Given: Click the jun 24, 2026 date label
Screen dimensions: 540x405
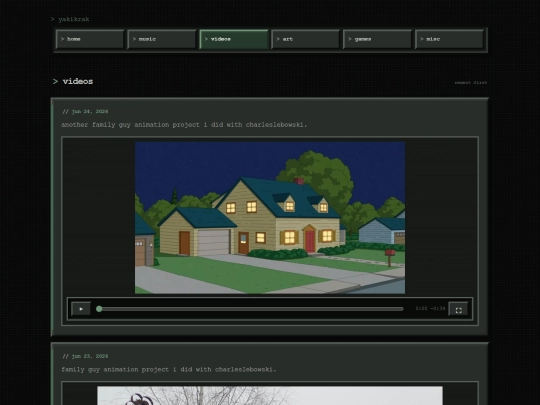Looking at the screenshot, I should [85, 112].
